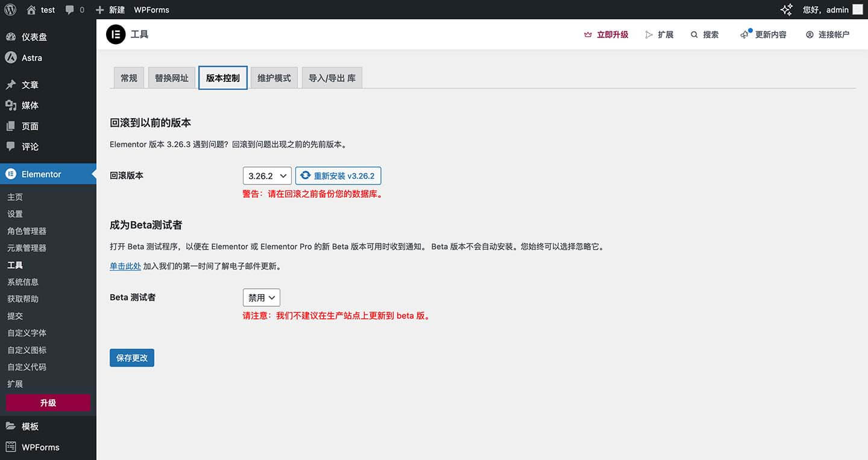Switch to the 替换网址 tab
This screenshot has width=868, height=460.
tap(172, 78)
